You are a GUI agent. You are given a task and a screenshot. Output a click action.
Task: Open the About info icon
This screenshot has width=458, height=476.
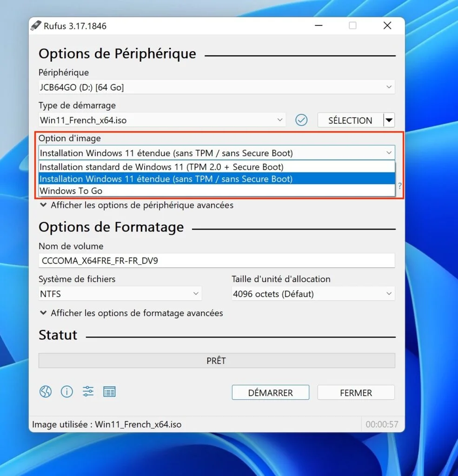(67, 391)
